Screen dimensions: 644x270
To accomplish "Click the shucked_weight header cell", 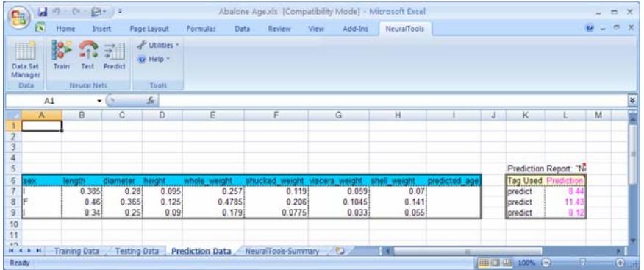I will coord(276,180).
